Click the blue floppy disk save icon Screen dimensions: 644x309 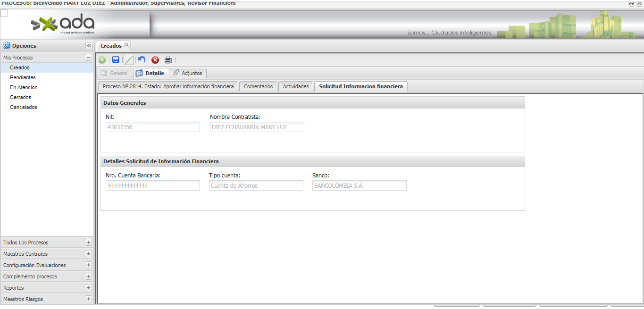(116, 60)
